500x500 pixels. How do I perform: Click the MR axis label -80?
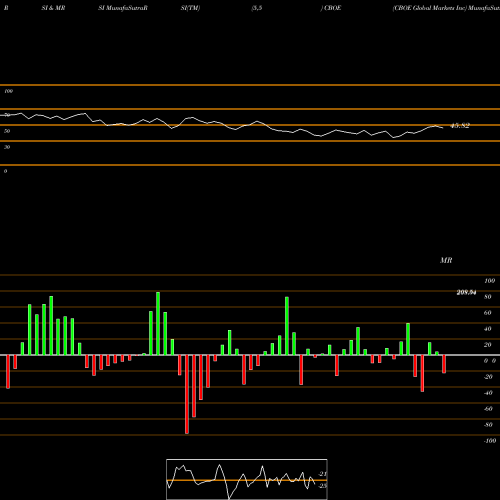coord(488,425)
